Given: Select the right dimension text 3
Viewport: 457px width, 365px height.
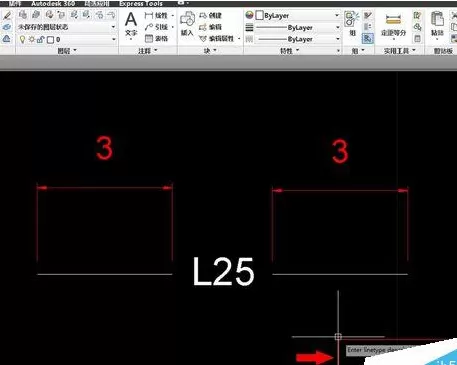Looking at the screenshot, I should coord(340,151).
